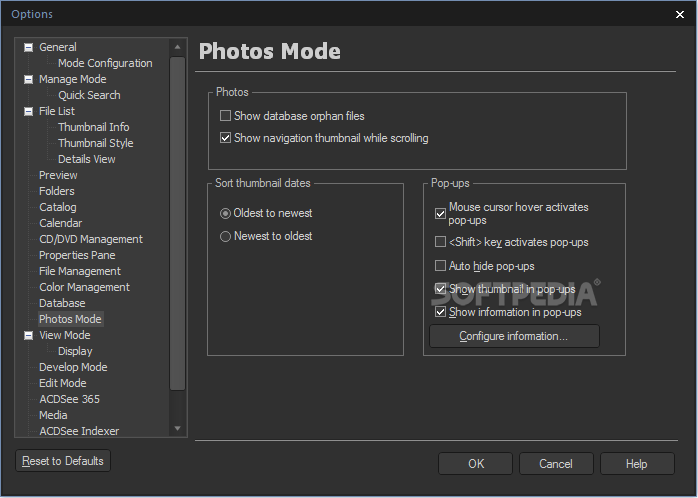Click the tree scrollbar down arrow
698x498 pixels.
click(178, 429)
